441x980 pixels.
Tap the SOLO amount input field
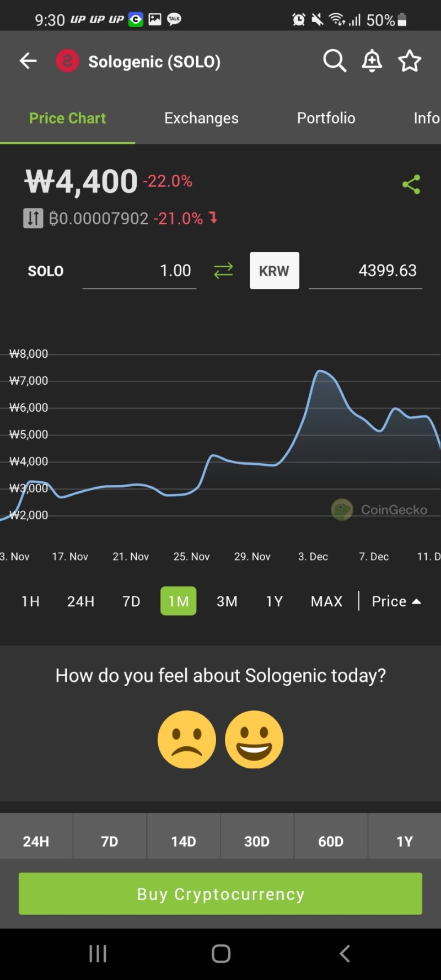(x=139, y=271)
